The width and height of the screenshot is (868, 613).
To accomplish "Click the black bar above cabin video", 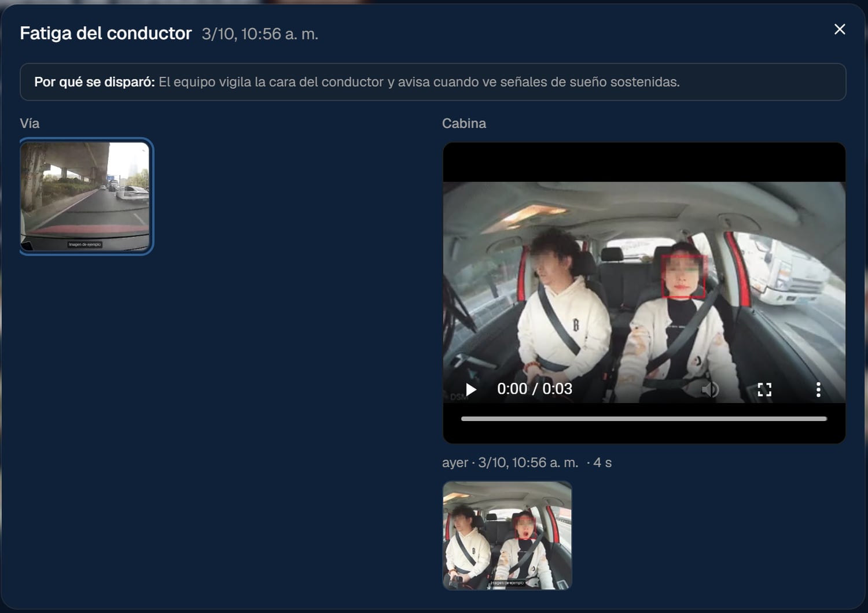I will click(644, 163).
